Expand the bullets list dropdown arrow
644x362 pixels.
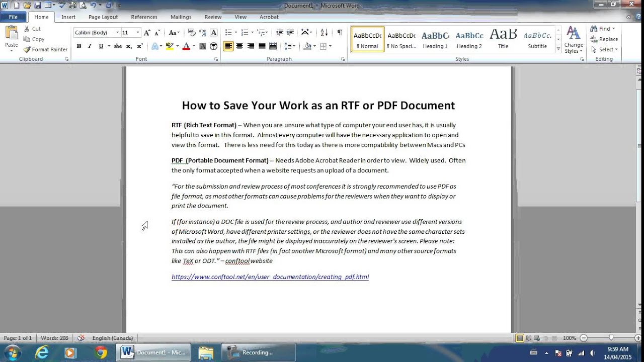[236, 33]
